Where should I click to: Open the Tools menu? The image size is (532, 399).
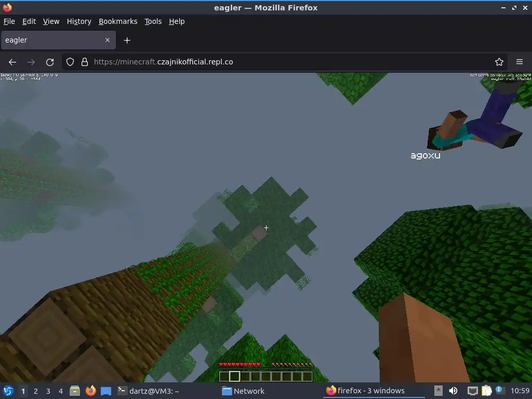153,21
